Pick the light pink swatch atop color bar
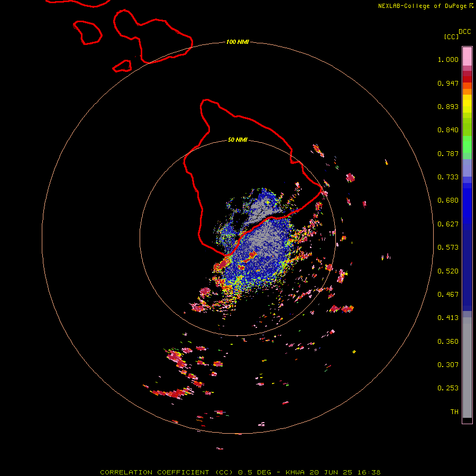Image resolution: width=476 pixels, height=476 pixels. [467, 57]
